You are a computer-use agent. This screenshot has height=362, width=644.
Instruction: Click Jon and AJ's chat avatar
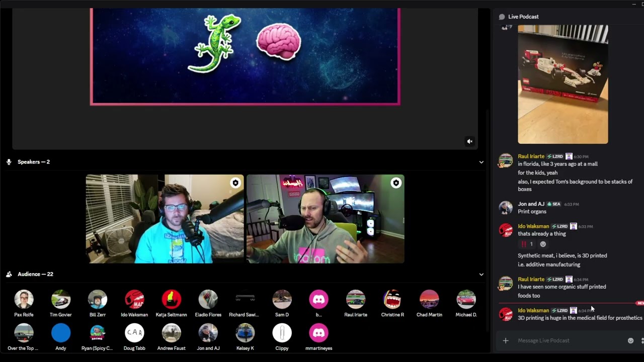(x=506, y=208)
